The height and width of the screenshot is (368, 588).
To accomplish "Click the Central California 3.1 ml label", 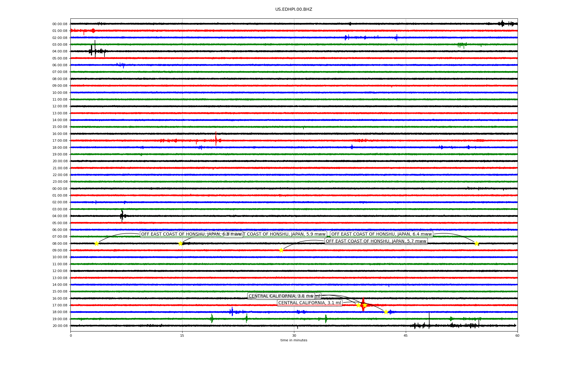I will coord(309,303).
